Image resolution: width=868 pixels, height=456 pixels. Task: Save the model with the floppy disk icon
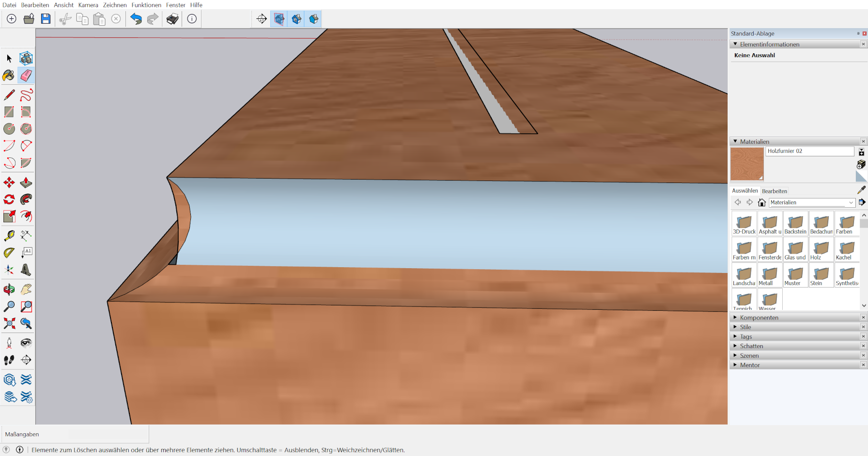[46, 19]
